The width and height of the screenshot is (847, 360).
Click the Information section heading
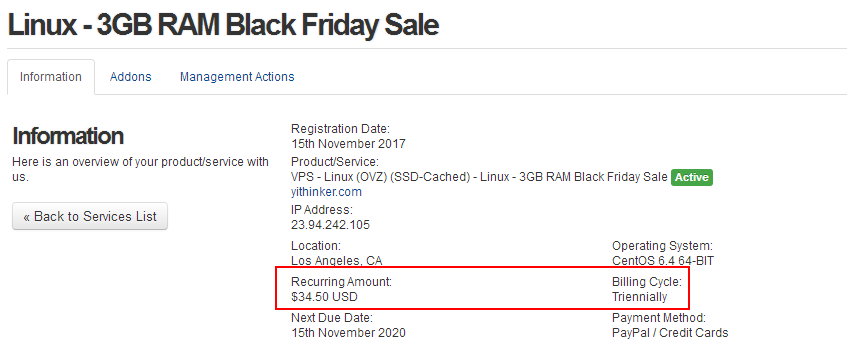(68, 136)
